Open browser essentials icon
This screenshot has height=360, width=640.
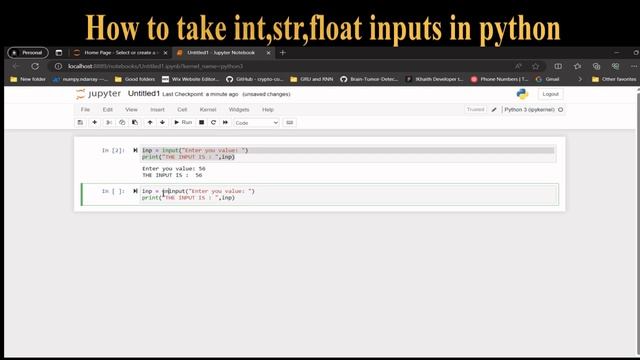click(x=615, y=66)
